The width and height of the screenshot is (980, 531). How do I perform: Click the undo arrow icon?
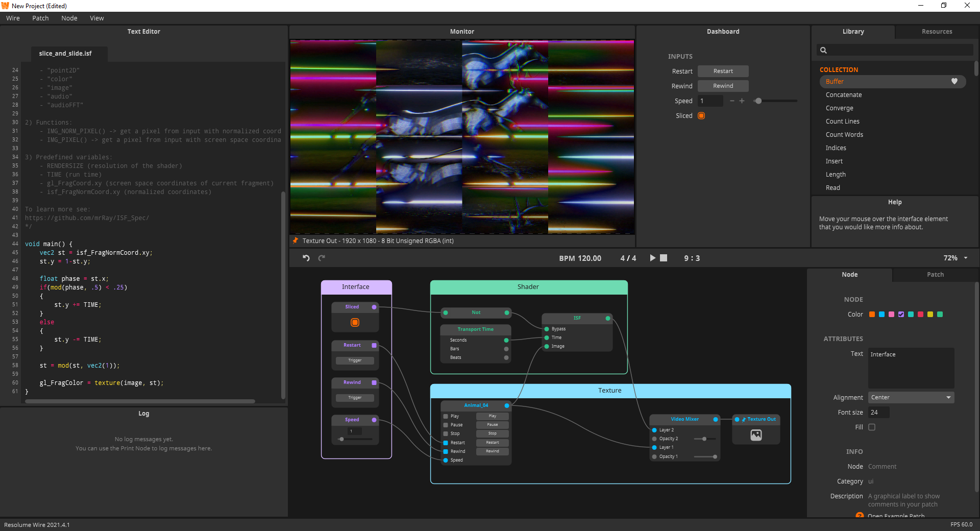306,258
